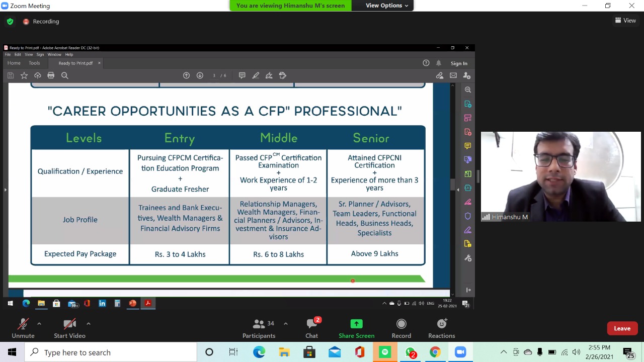Unmute the microphone
This screenshot has width=644, height=362.
[23, 328]
